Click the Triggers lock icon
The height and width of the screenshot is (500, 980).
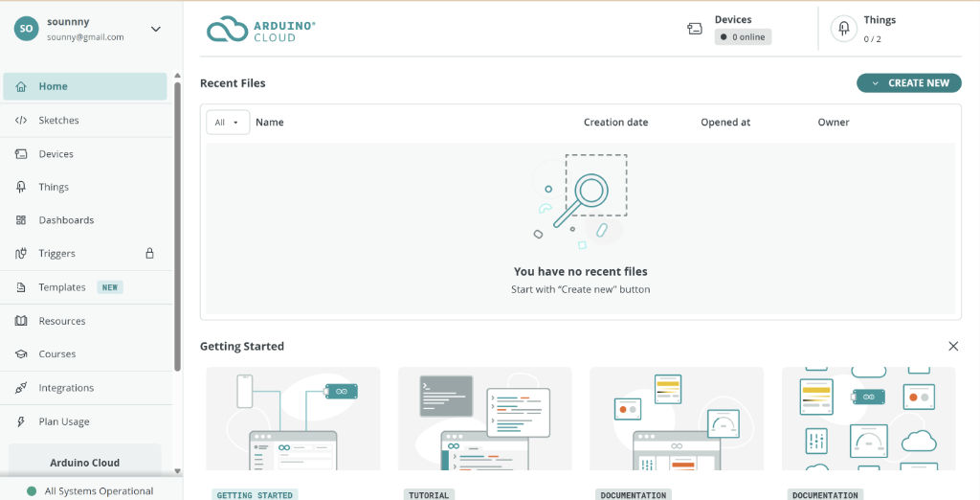(x=149, y=254)
